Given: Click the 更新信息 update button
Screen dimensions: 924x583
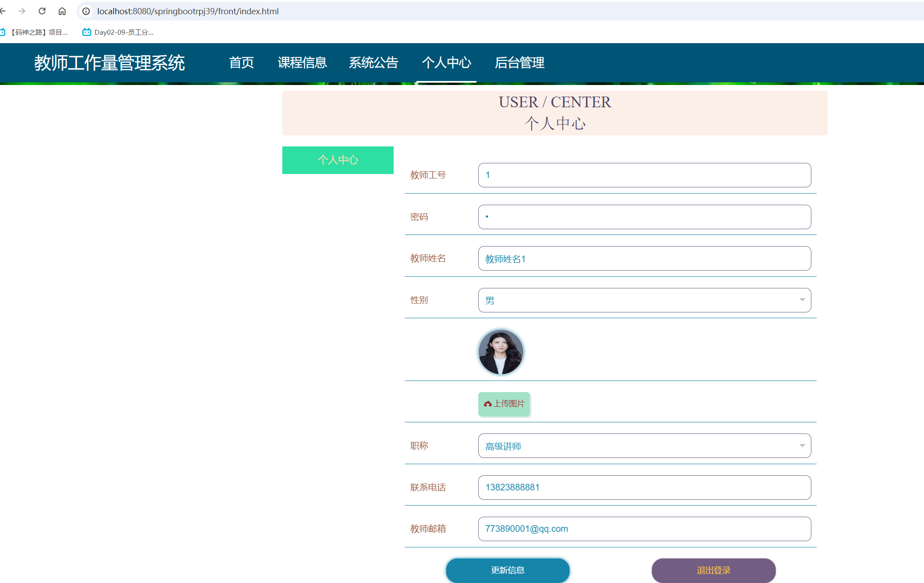Looking at the screenshot, I should pyautogui.click(x=507, y=570).
